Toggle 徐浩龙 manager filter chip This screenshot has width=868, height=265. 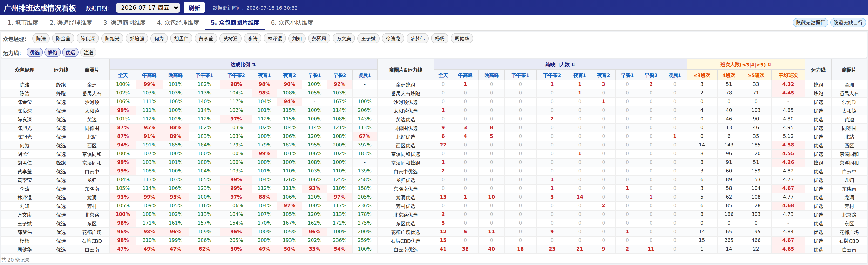coord(393,39)
